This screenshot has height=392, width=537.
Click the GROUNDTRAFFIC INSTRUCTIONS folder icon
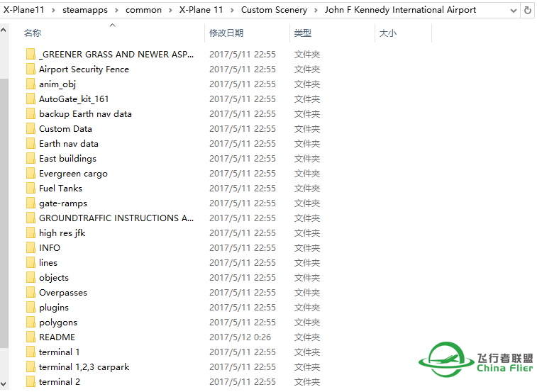click(x=31, y=218)
